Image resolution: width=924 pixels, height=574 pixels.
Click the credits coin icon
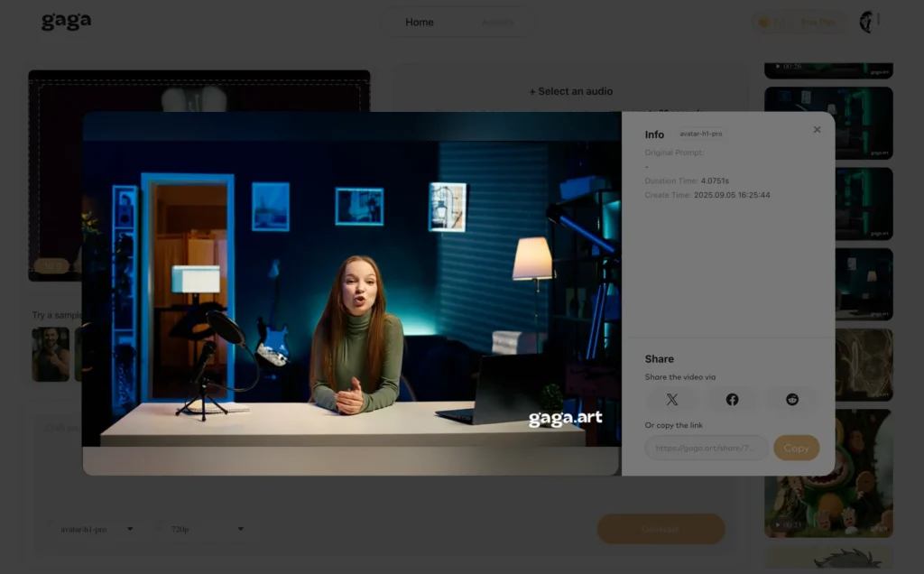tap(763, 23)
